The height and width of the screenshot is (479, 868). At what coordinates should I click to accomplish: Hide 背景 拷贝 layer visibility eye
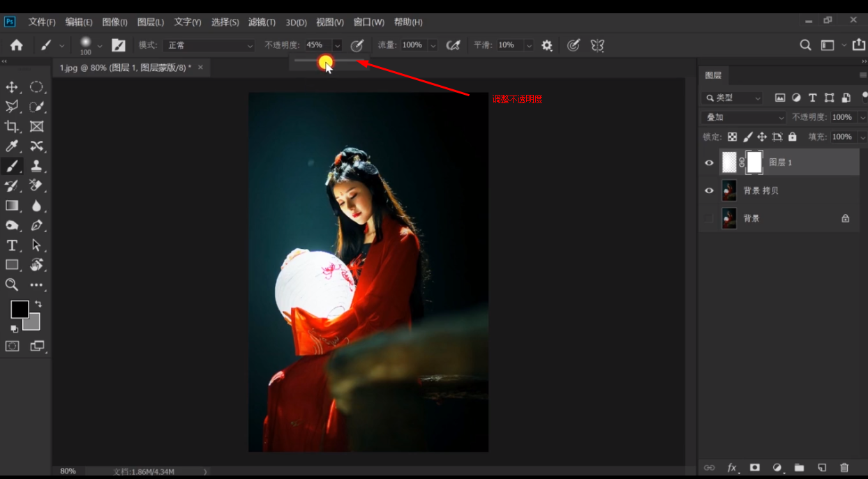[x=709, y=190]
